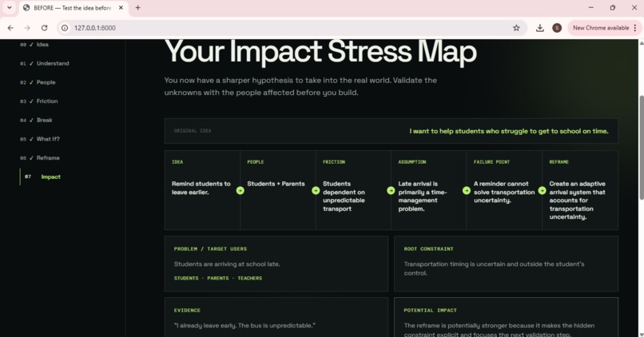Go to the 06 Reframe step
This screenshot has height=337, width=644.
point(40,157)
